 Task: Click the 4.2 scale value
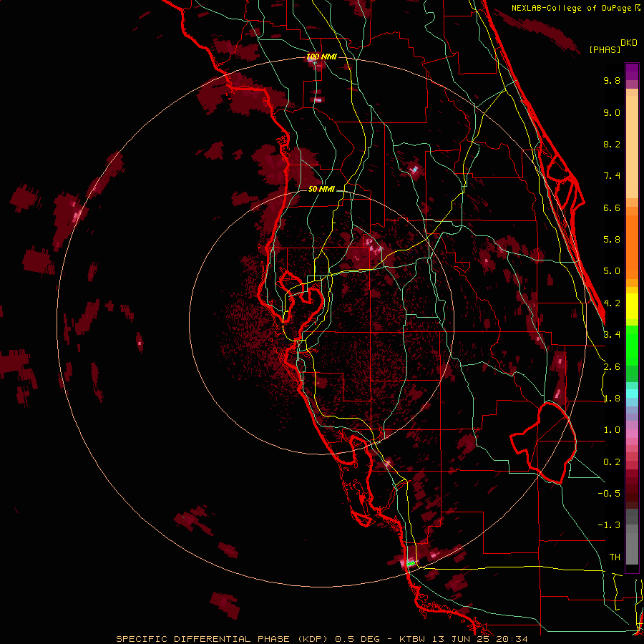pos(612,303)
